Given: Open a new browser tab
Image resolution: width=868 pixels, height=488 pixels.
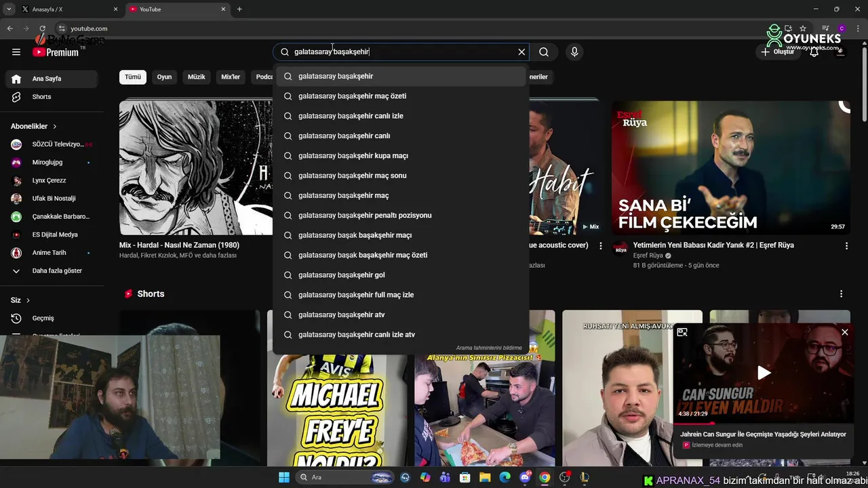Looking at the screenshot, I should click(x=239, y=9).
